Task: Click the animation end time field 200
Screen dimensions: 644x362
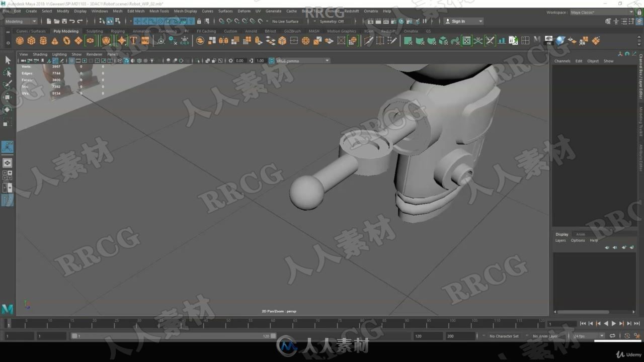Action: (460, 336)
